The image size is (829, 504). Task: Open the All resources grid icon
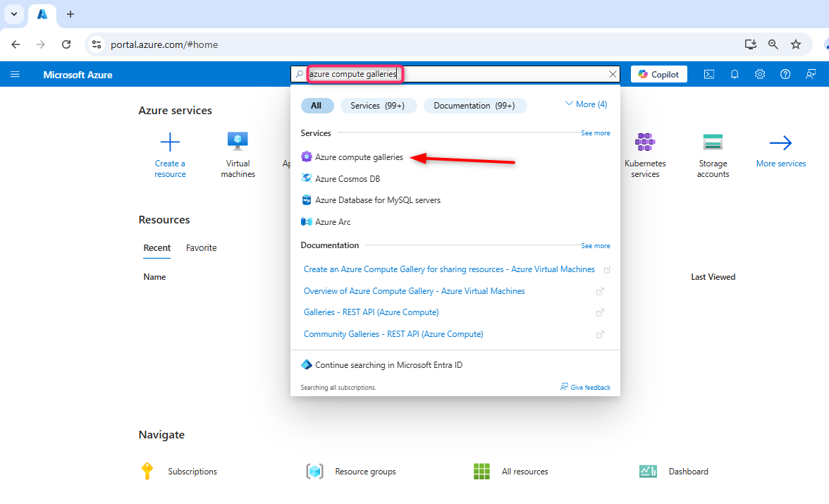pyautogui.click(x=481, y=471)
